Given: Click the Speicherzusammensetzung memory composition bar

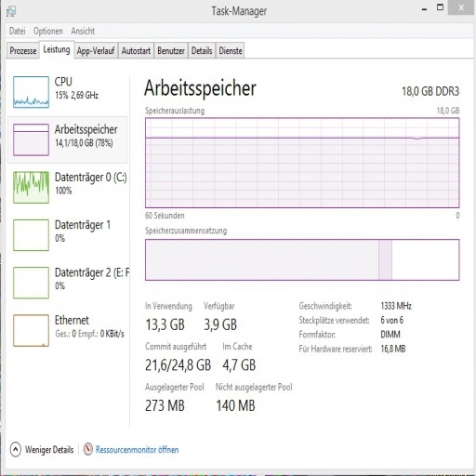Looking at the screenshot, I should click(x=302, y=259).
